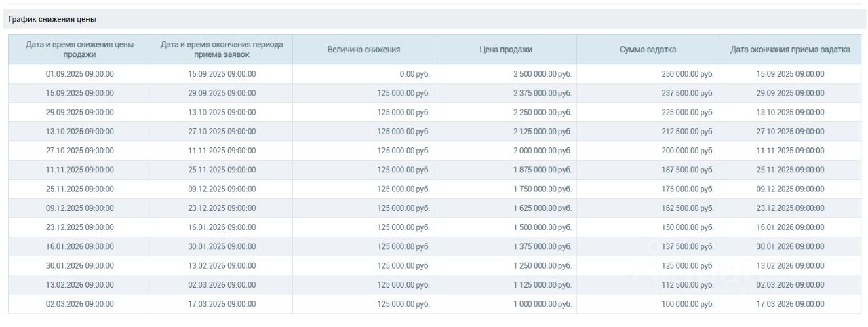
Task: Click the deposit amount 112 500.00 руб.
Action: coord(688,284)
